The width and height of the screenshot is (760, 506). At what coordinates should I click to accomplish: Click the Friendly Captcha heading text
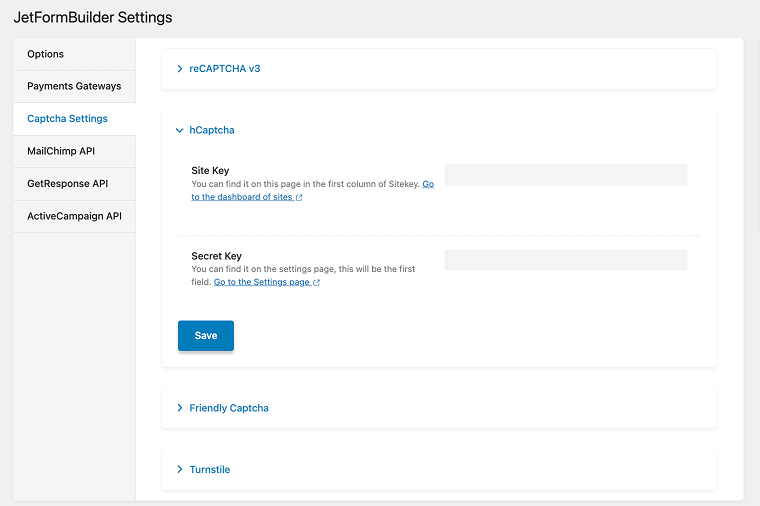coord(229,408)
